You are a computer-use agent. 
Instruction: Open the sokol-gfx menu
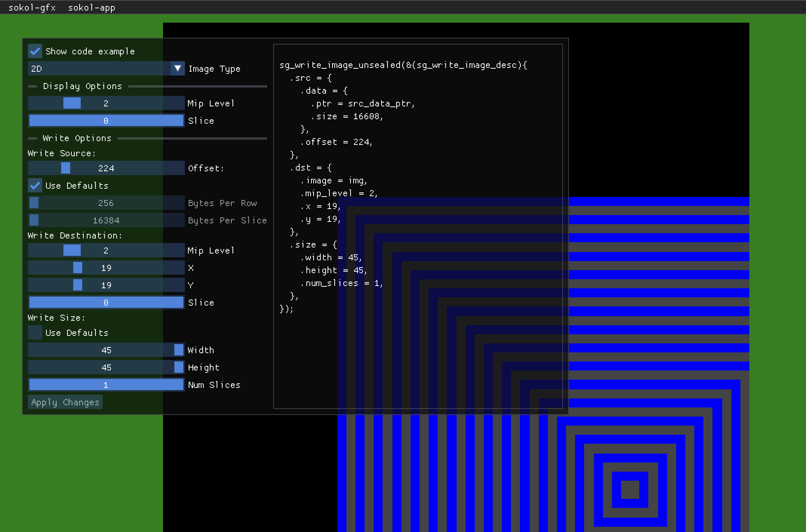tap(32, 8)
